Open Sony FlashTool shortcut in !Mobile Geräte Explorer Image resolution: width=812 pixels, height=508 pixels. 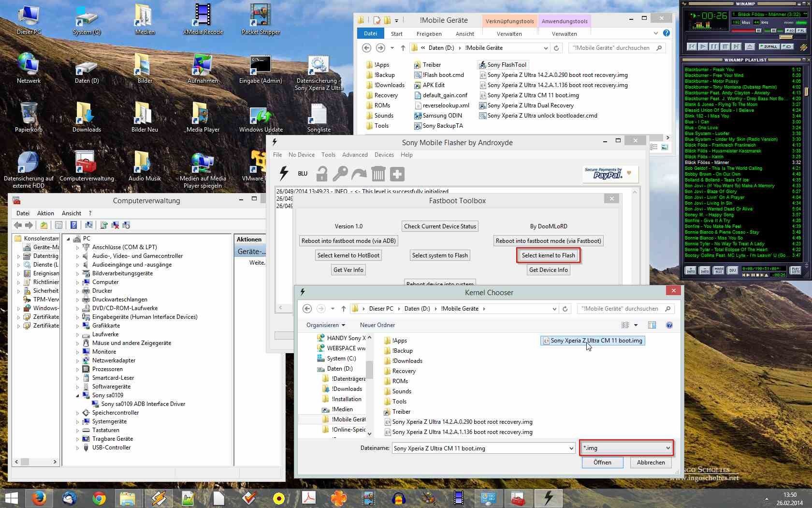(x=503, y=65)
